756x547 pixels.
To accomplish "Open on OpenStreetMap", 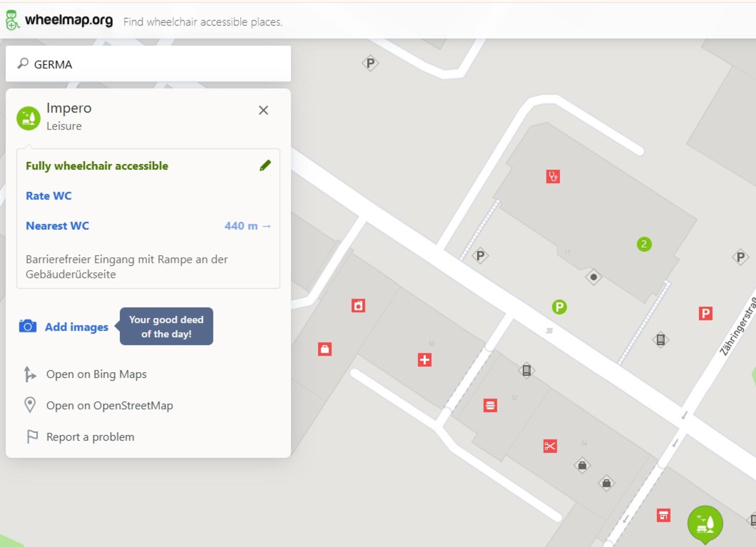I will point(109,406).
